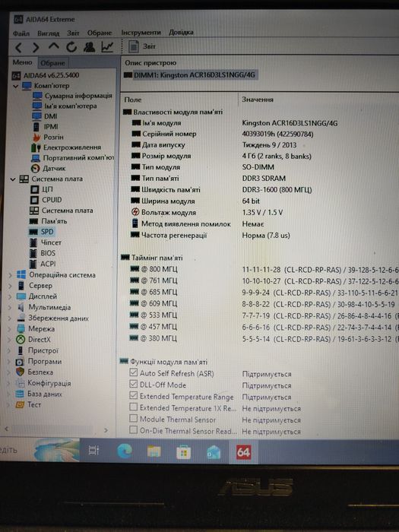Select Ім'я комп'ютера tree item
Image resolution: width=399 pixels, height=532 pixels.
pyautogui.click(x=71, y=106)
